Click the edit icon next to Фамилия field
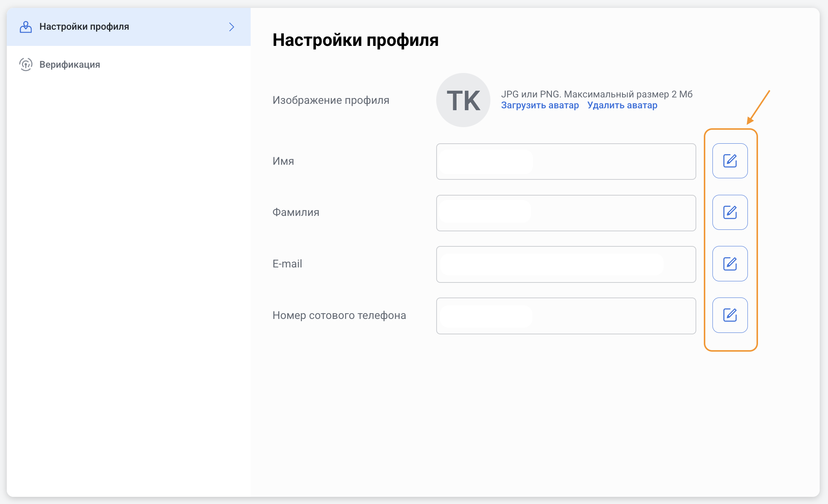828x504 pixels. [x=730, y=213]
